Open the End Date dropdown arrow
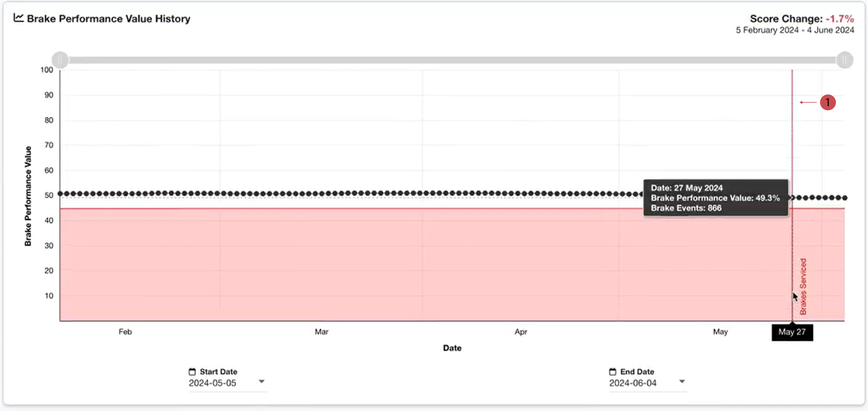The image size is (868, 411). tap(682, 381)
